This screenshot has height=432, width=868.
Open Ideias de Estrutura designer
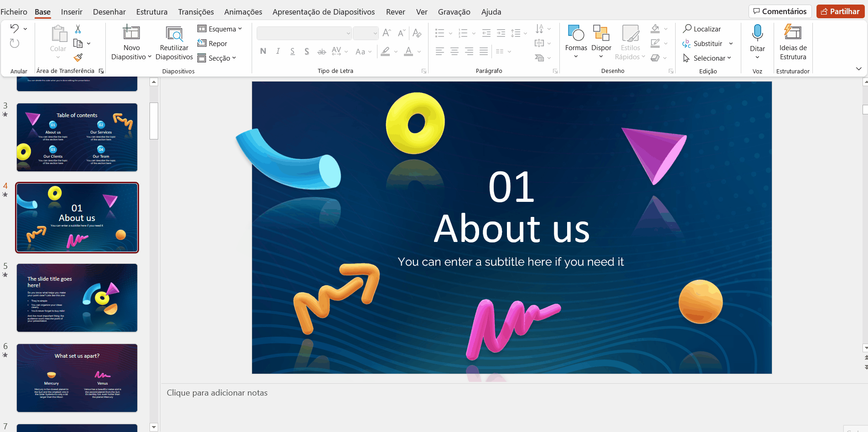coord(793,42)
